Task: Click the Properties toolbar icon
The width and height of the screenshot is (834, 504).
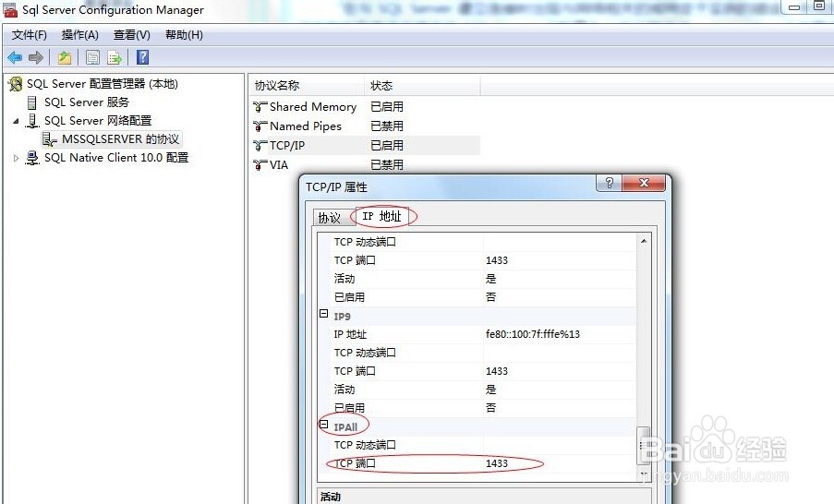Action: (92, 57)
